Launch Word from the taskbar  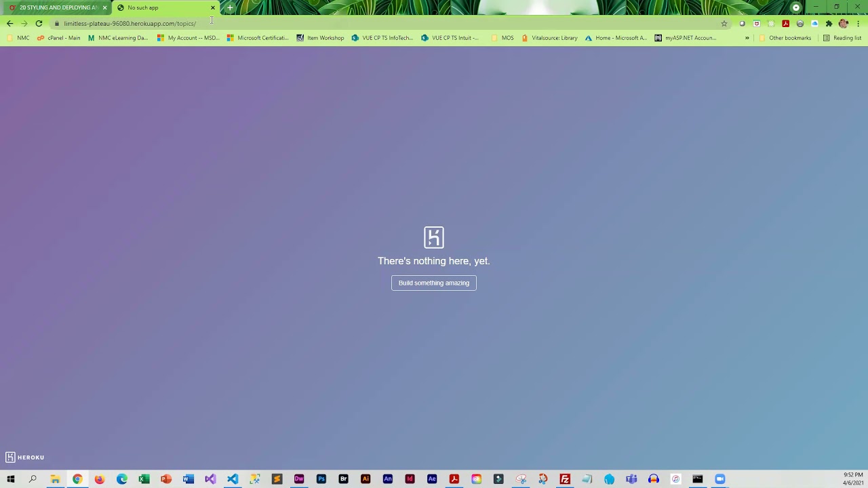pos(189,479)
